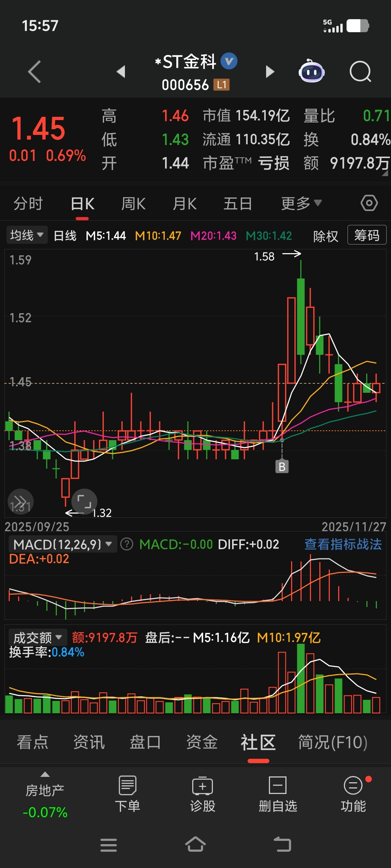391x868 pixels.
Task: Go to next stock with right triangle
Action: pos(270,72)
